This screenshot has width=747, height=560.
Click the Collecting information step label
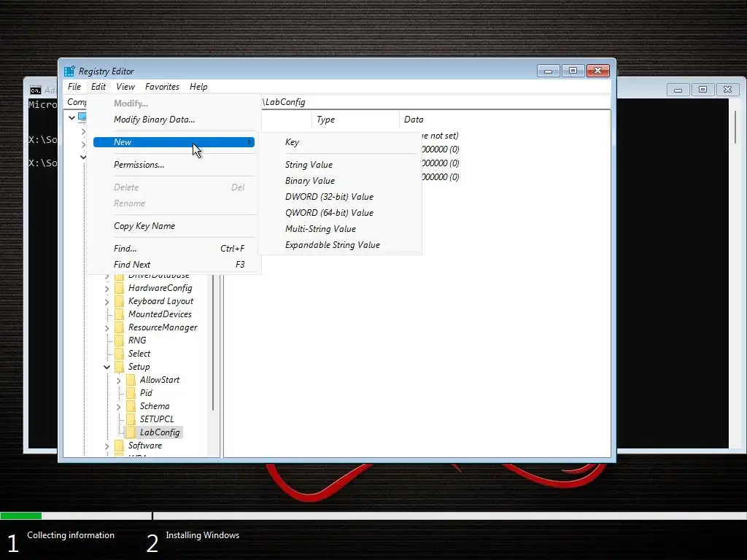71,535
